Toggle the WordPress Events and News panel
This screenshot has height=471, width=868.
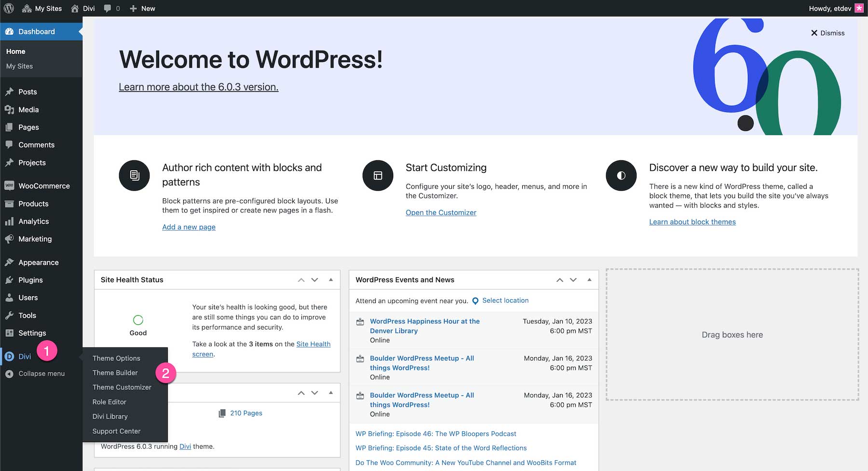coord(589,280)
